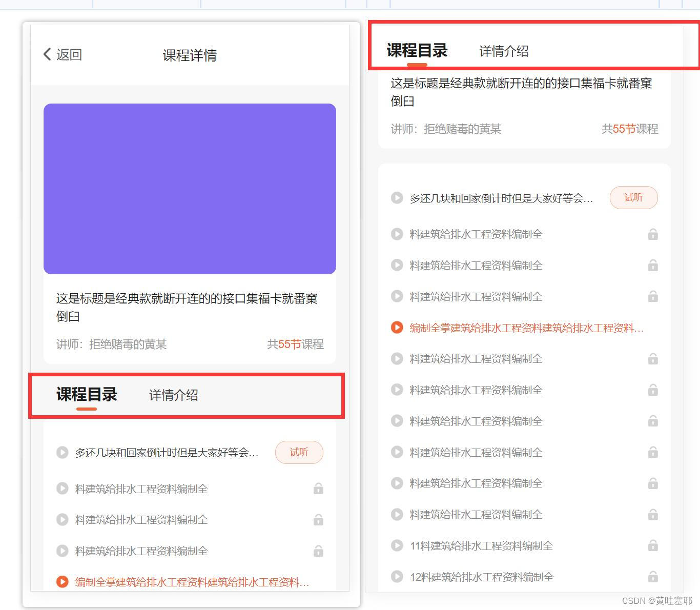Click play icon of first trial lesson in right panel
Viewport: 700px width, 610px height.
397,198
